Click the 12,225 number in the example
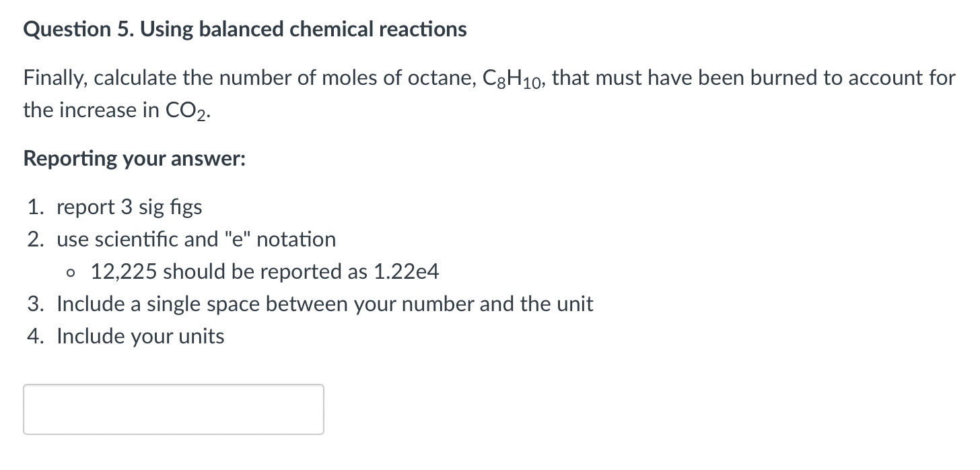Viewport: 980px width, 470px height. pos(123,271)
